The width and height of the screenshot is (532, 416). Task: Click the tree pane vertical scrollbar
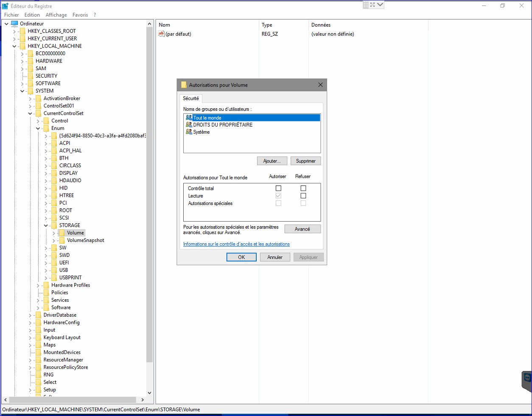(149, 191)
